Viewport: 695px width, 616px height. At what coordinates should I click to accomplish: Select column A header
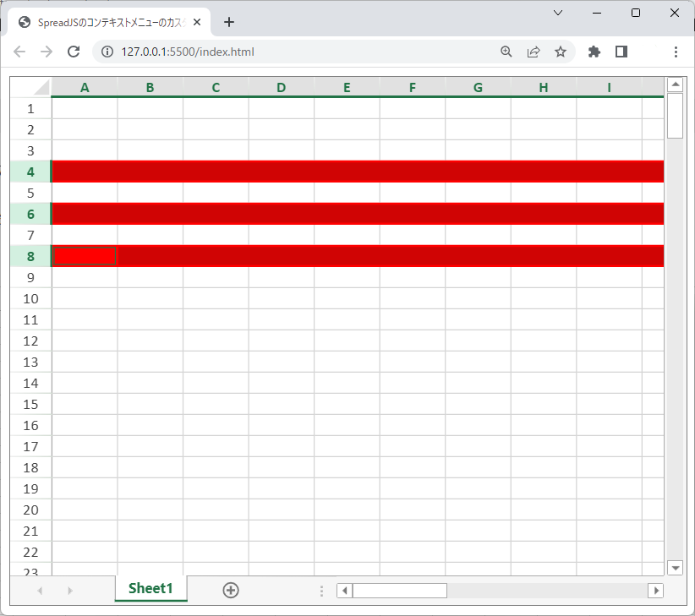[85, 87]
